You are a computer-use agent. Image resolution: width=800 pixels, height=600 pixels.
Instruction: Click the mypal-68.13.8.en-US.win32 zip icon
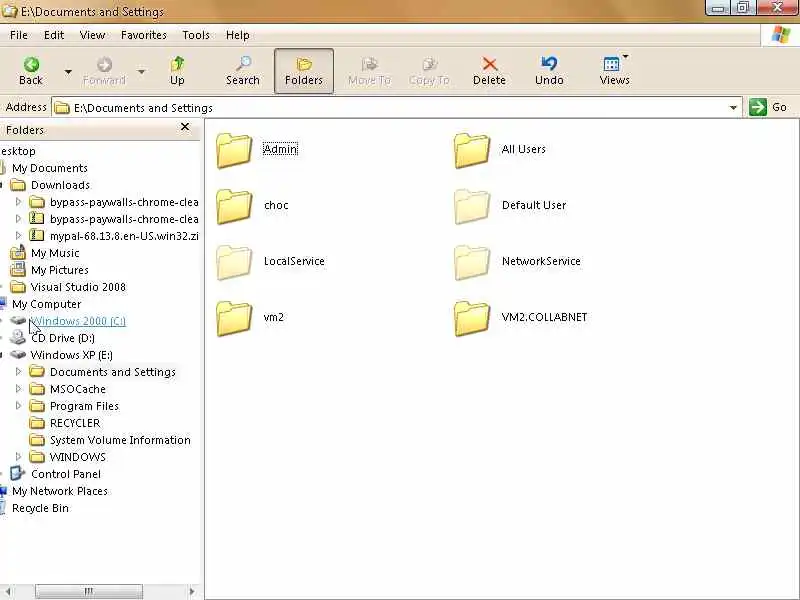coord(37,235)
